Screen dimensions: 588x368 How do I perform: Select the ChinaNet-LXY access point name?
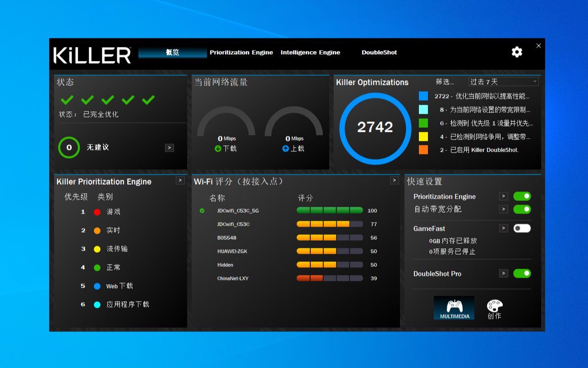(x=233, y=279)
